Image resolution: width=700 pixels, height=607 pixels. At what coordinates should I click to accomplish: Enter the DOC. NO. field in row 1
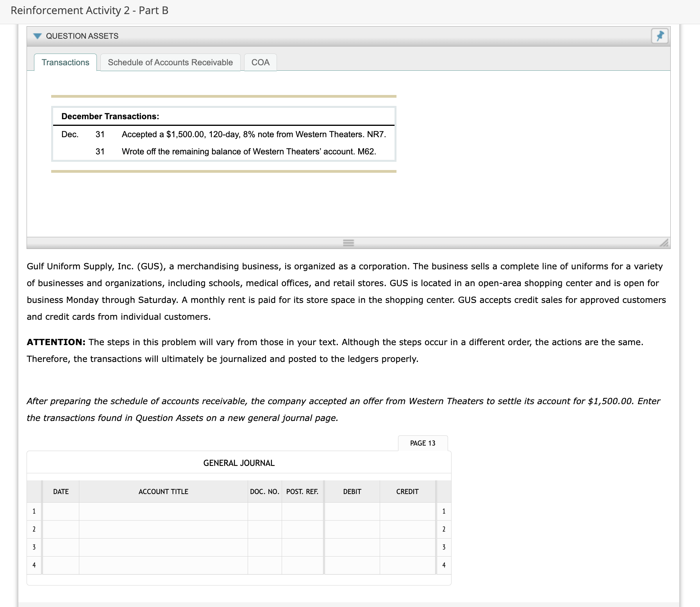coord(264,511)
